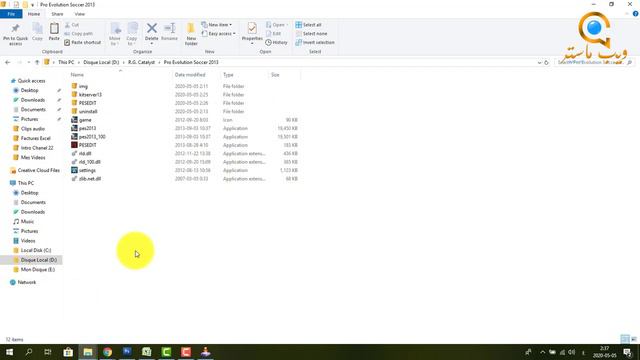Click the Windows Start button
The width and height of the screenshot is (640, 360).
9,352
